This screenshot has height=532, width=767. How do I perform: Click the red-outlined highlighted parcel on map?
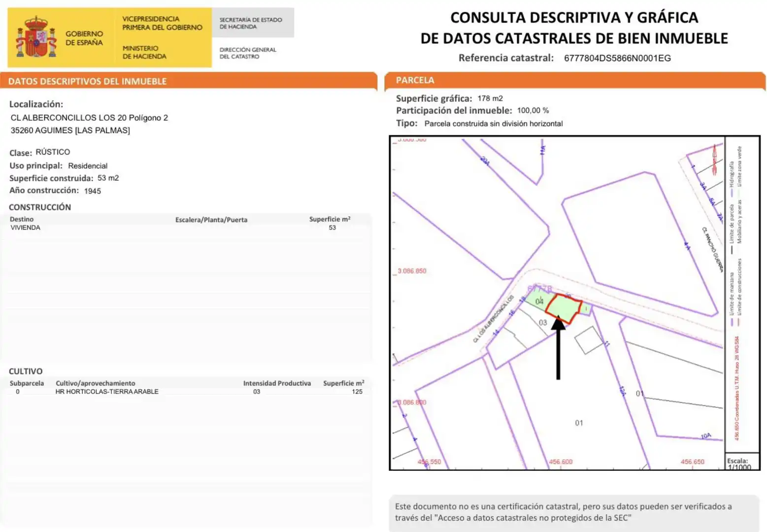563,308
